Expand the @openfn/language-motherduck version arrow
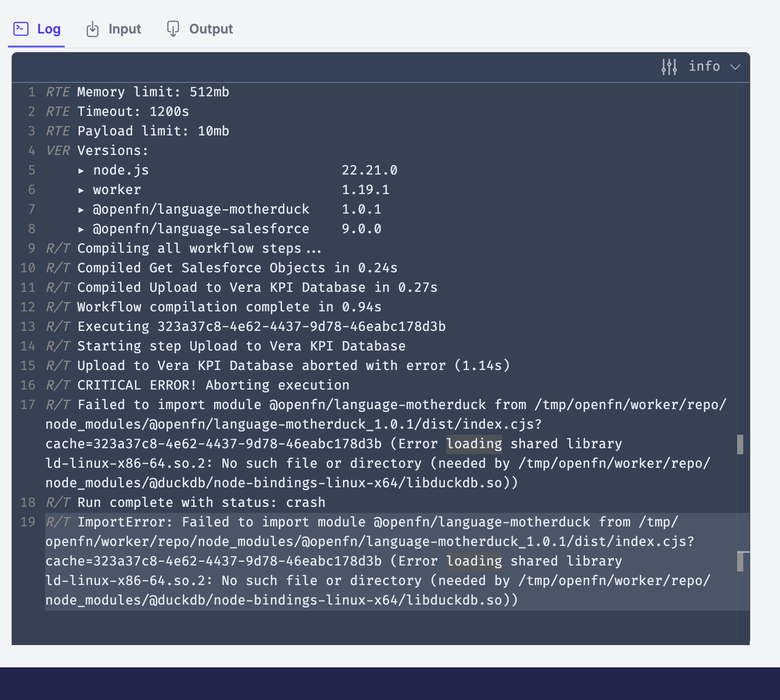The height and width of the screenshot is (700, 780). point(81,210)
